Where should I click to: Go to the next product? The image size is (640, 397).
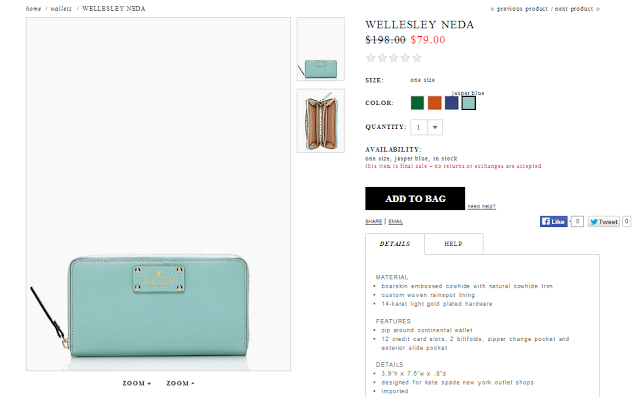577,9
